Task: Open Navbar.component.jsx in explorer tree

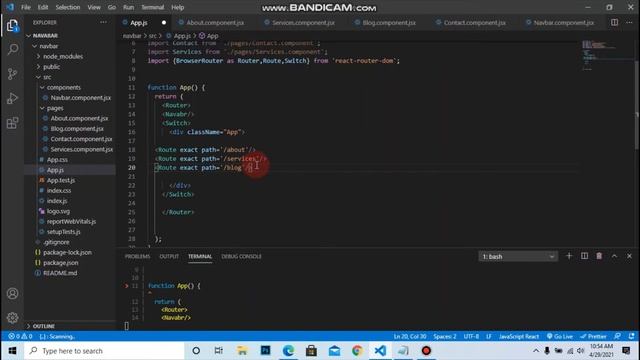Action: click(80, 98)
